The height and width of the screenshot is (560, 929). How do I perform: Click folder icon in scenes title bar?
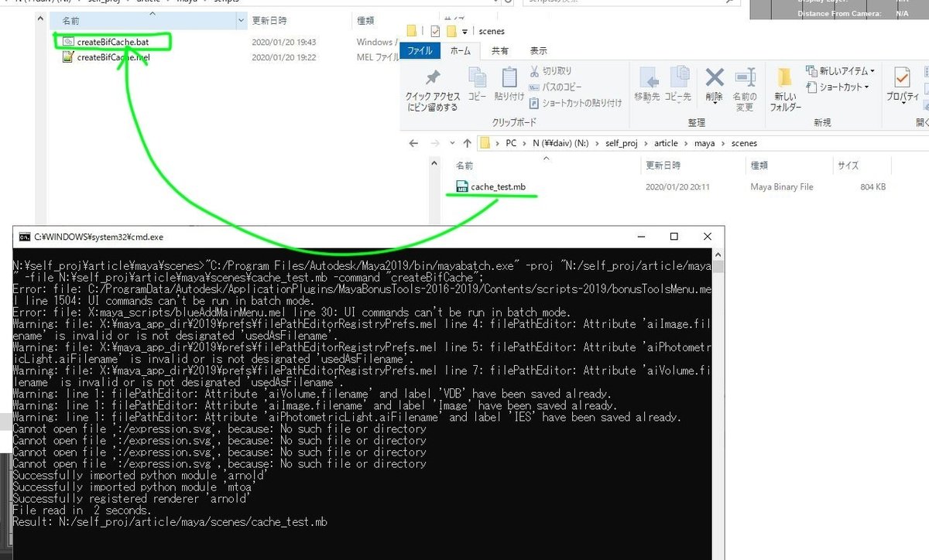(413, 31)
